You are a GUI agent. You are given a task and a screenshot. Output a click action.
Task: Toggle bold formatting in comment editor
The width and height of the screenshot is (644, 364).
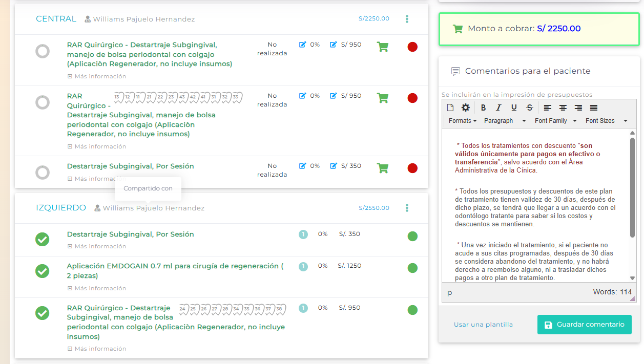coord(483,108)
